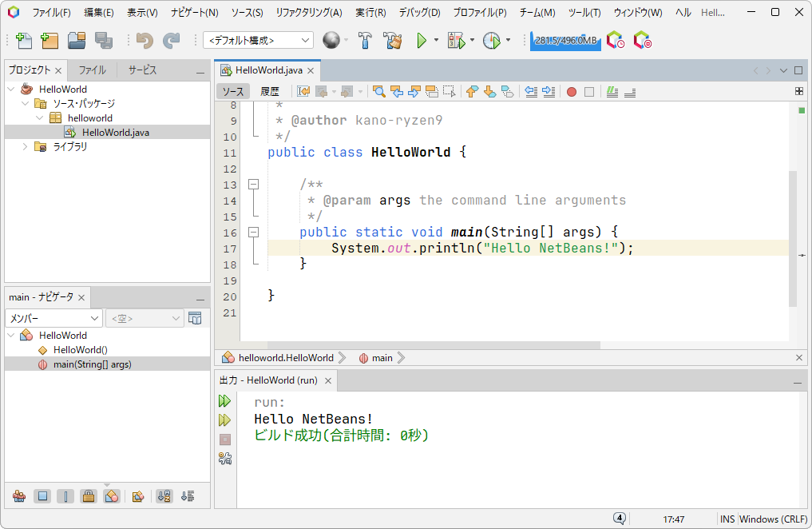This screenshot has width=812, height=529.
Task: Toggle Rectangular Selection in editor toolbar
Action: (449, 92)
